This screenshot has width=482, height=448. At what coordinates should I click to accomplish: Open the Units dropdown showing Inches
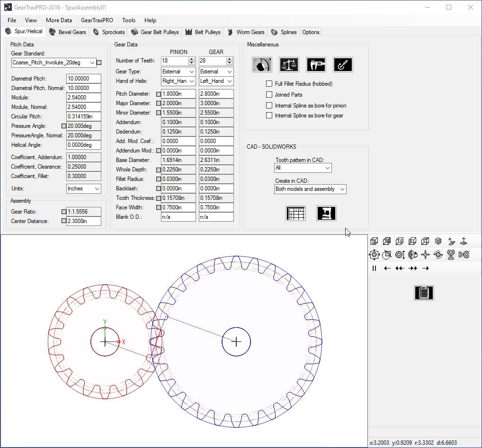click(84, 188)
